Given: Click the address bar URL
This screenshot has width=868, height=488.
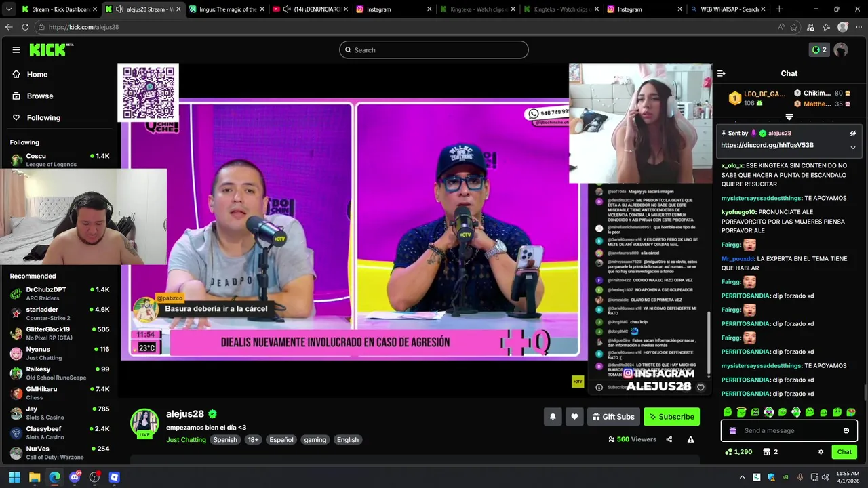Looking at the screenshot, I should coord(83,27).
